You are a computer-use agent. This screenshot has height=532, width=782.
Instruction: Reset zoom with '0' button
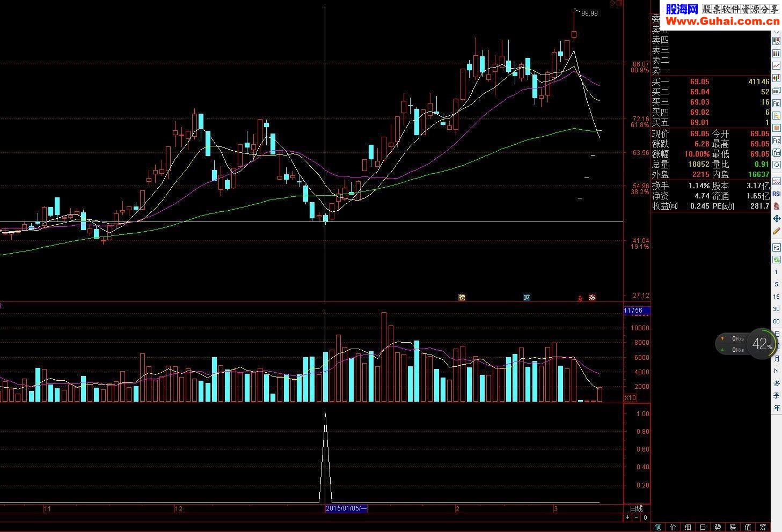pyautogui.click(x=646, y=518)
